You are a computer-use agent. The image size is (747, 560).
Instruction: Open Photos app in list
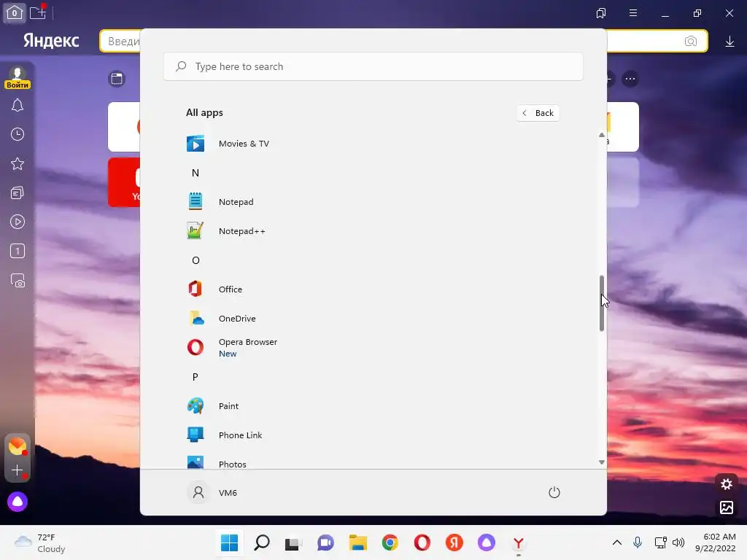pos(373,462)
